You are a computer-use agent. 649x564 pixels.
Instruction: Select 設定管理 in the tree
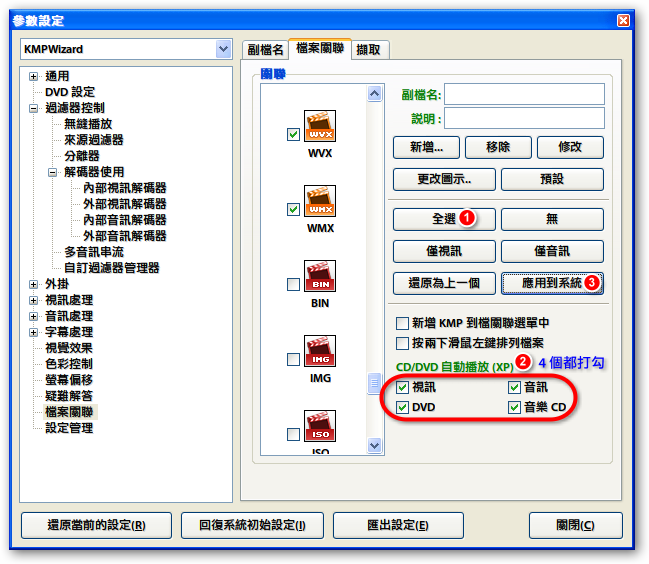[69, 428]
